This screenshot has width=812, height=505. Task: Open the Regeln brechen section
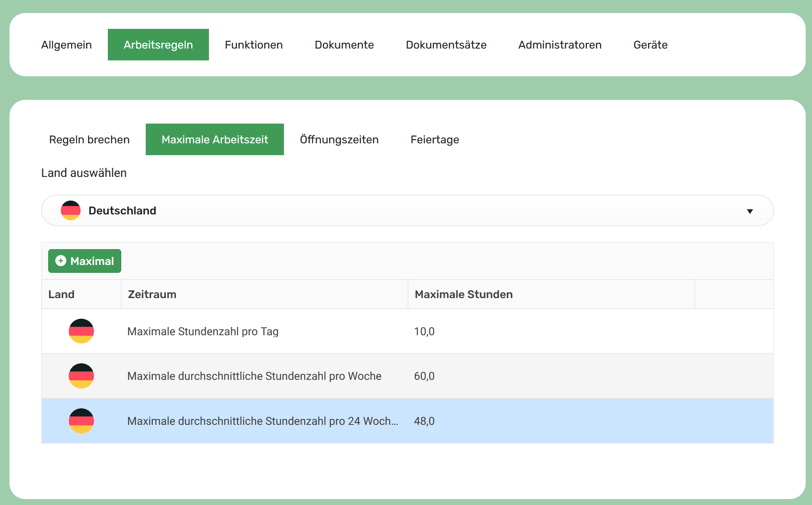tap(89, 139)
